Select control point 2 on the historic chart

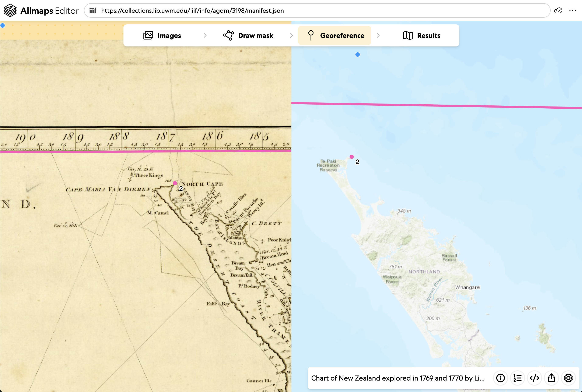pos(175,183)
